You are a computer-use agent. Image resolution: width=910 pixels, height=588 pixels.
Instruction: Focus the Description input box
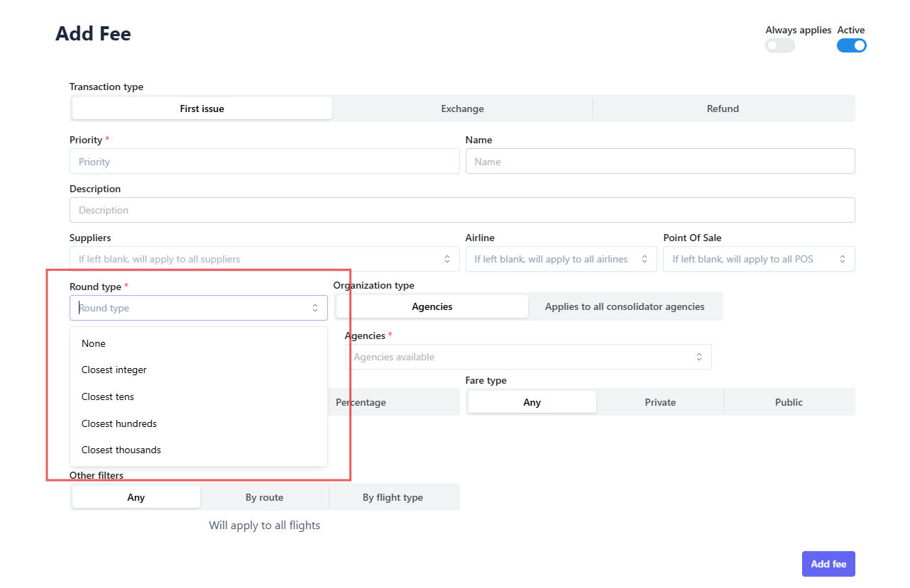461,210
